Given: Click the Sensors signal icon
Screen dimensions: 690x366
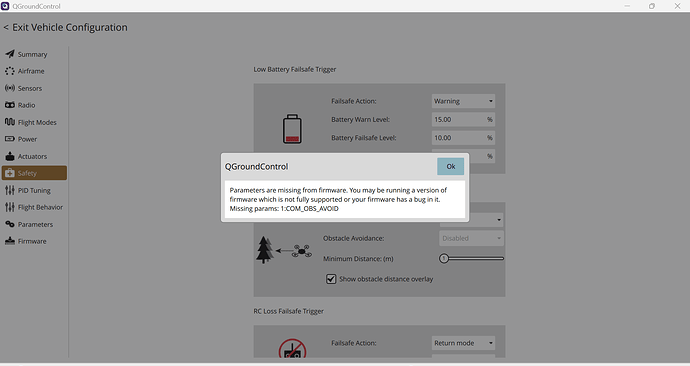Looking at the screenshot, I should [x=10, y=88].
